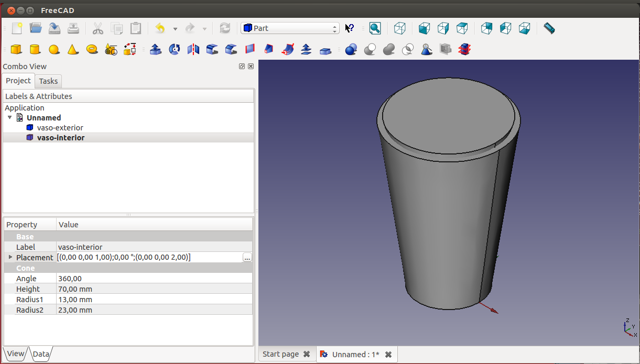The width and height of the screenshot is (640, 364).
Task: Click the Height value 70,00 mm field
Action: click(x=154, y=289)
